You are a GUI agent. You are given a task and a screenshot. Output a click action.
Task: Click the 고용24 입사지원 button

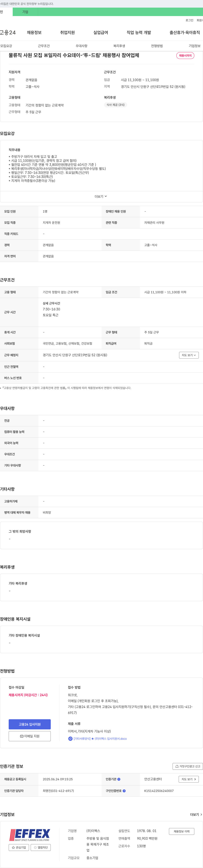pyautogui.click(x=30, y=724)
